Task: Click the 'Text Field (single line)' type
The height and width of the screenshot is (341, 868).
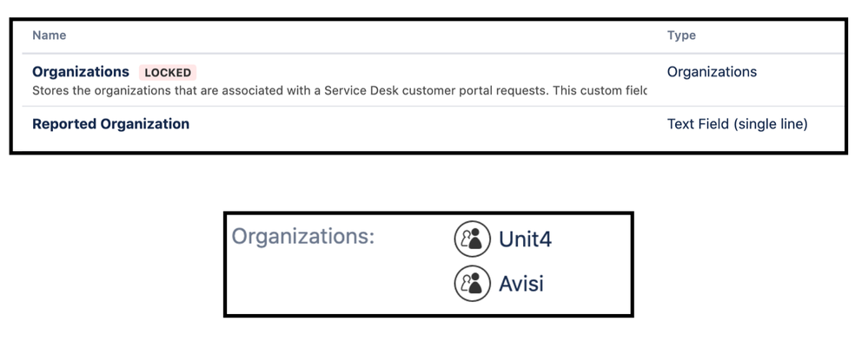Action: [x=738, y=124]
